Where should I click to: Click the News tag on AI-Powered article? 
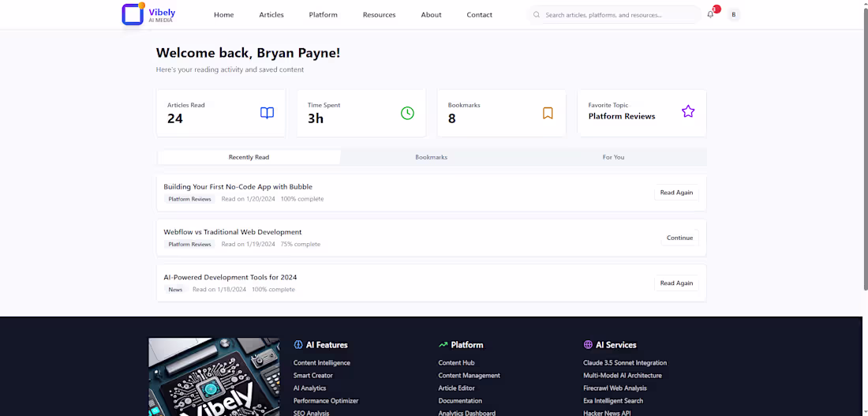click(175, 290)
